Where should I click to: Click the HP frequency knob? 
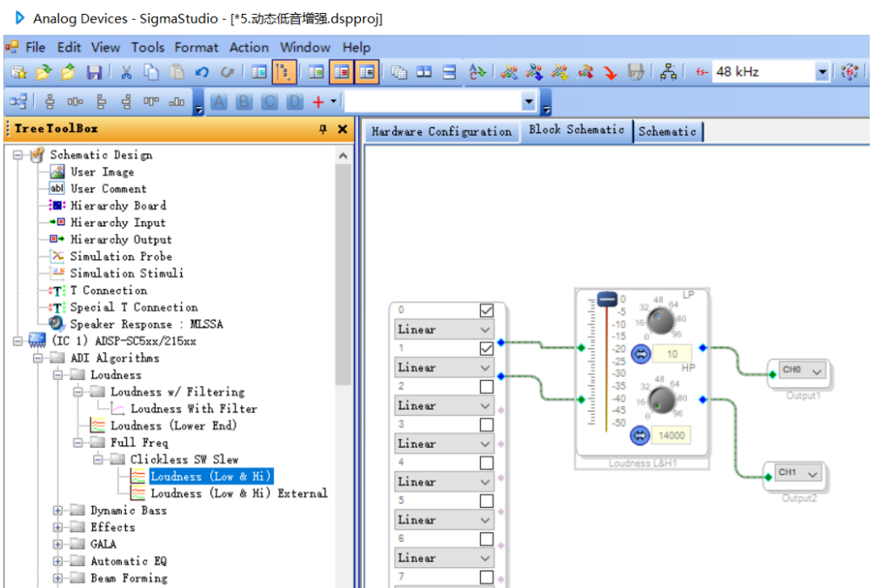[x=661, y=400]
